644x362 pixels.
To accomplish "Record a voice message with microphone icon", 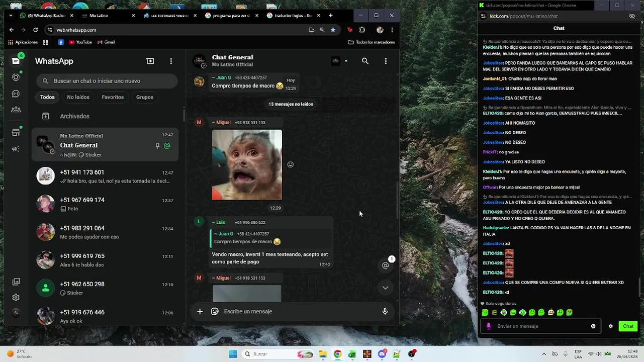I will coord(385,311).
